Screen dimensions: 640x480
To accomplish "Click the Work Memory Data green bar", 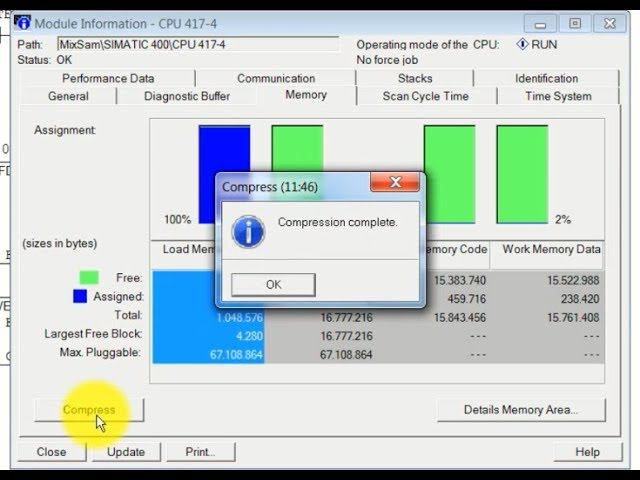I will 522,174.
